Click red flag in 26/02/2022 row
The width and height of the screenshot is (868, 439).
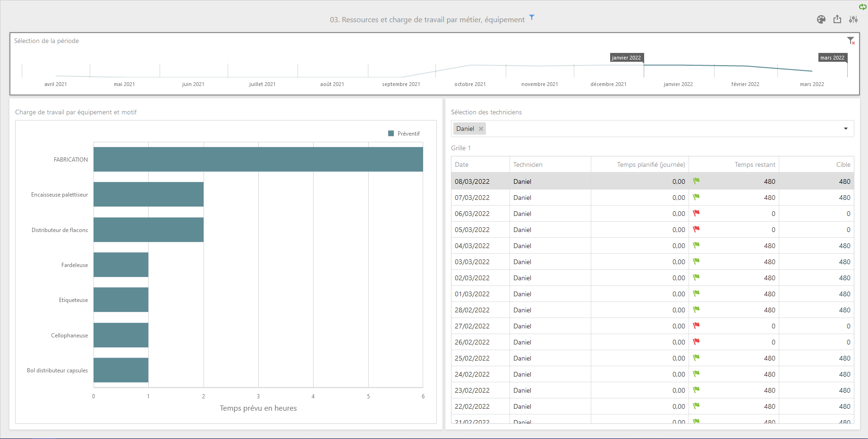696,342
